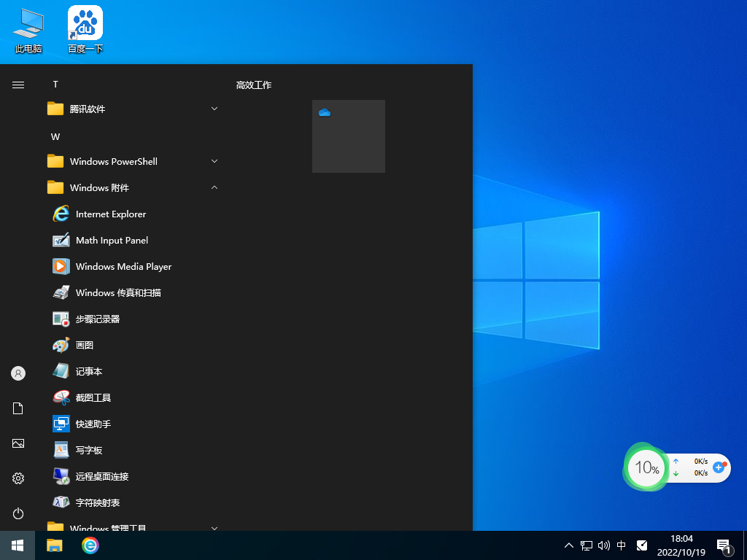Viewport: 747px width, 560px height.
Task: Open Math Input Panel
Action: [111, 240]
